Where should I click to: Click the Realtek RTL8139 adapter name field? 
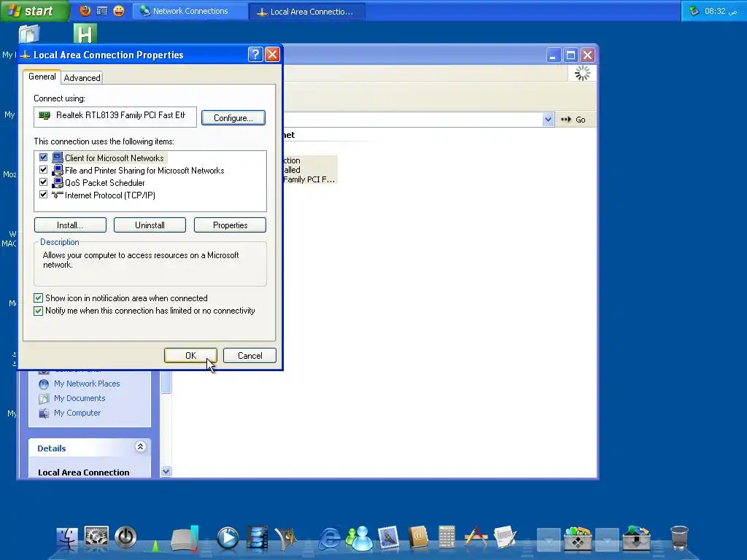pyautogui.click(x=115, y=117)
